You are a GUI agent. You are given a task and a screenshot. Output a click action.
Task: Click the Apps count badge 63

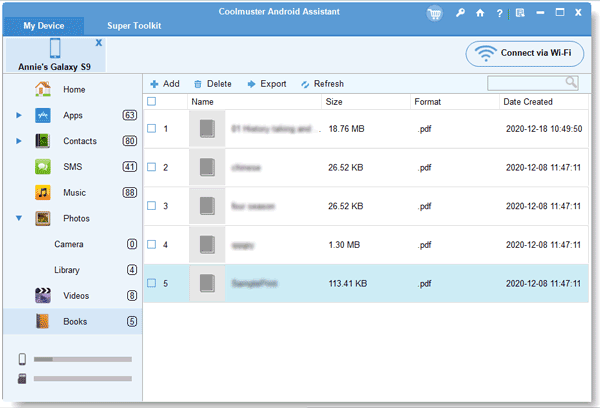(x=130, y=115)
